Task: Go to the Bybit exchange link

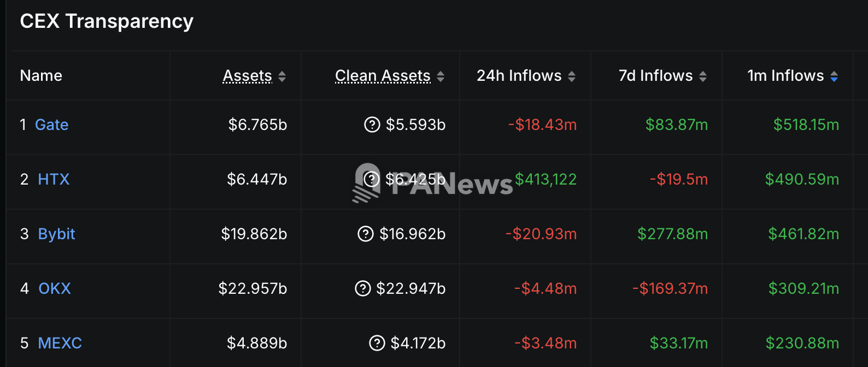Action: click(x=56, y=234)
